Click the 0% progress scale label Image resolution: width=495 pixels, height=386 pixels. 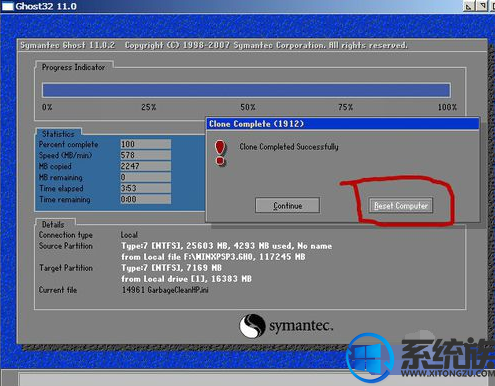click(47, 107)
